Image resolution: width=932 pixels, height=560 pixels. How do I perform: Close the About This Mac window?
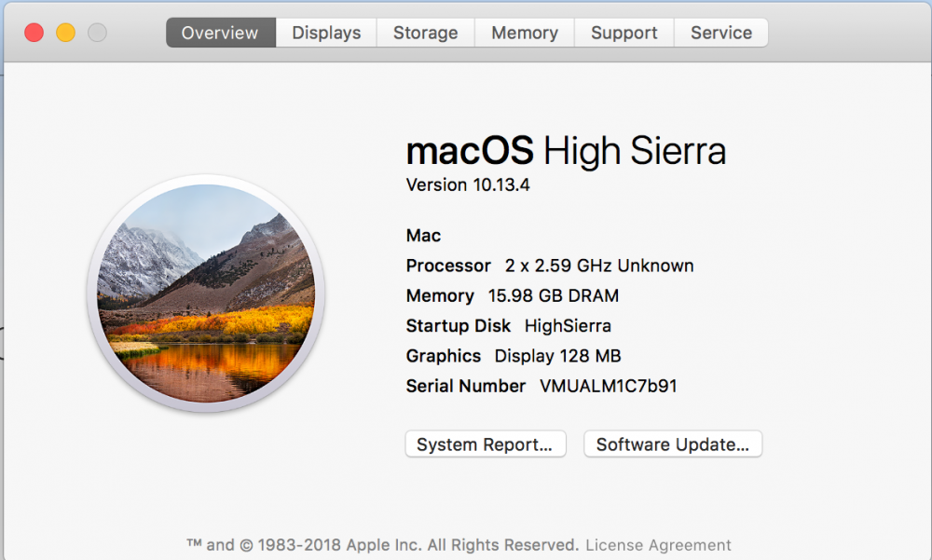pyautogui.click(x=34, y=32)
